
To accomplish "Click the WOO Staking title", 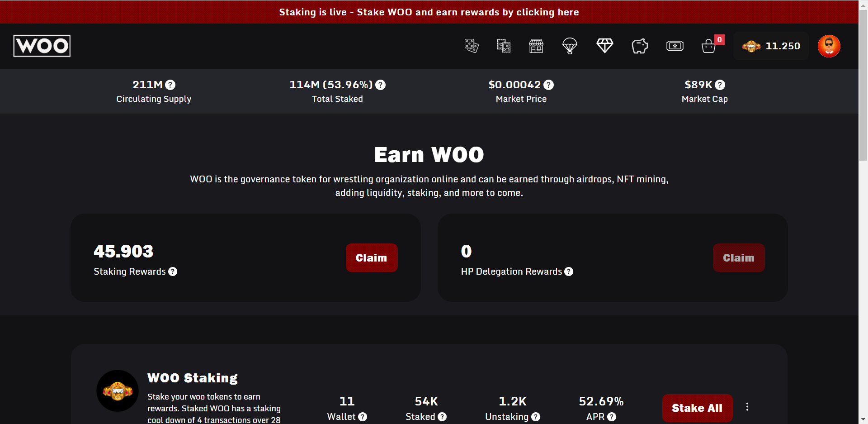I will point(193,378).
